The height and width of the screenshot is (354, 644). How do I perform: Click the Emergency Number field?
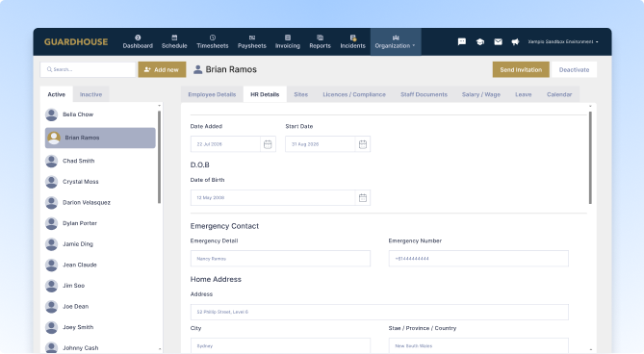coord(478,259)
